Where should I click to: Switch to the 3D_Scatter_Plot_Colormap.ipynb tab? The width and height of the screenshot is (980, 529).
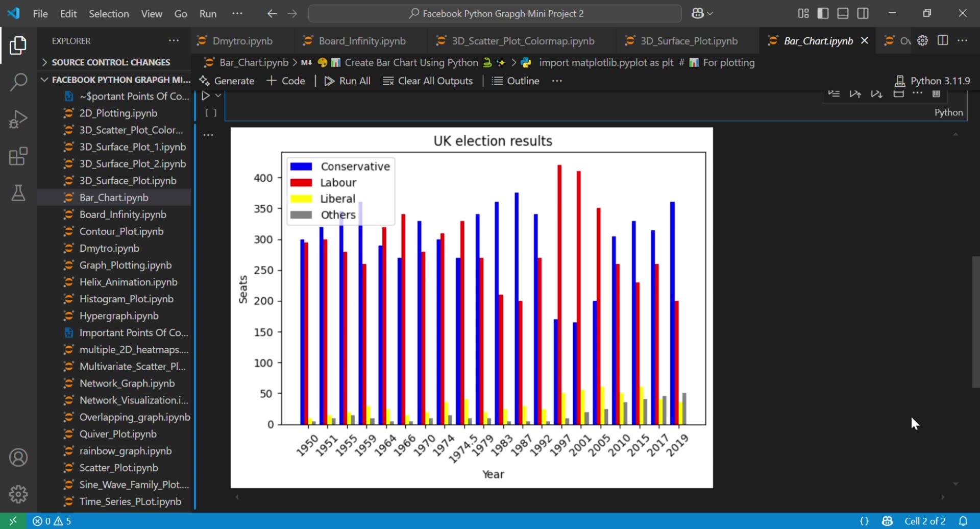point(522,41)
